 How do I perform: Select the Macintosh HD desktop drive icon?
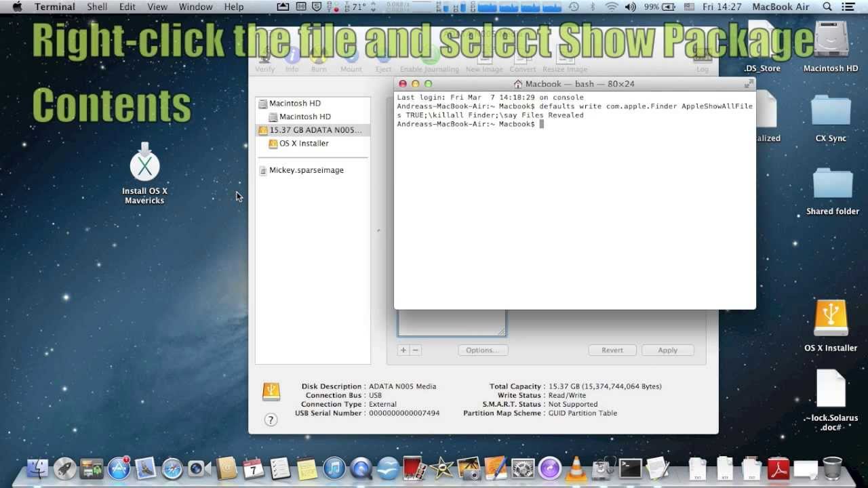click(831, 46)
